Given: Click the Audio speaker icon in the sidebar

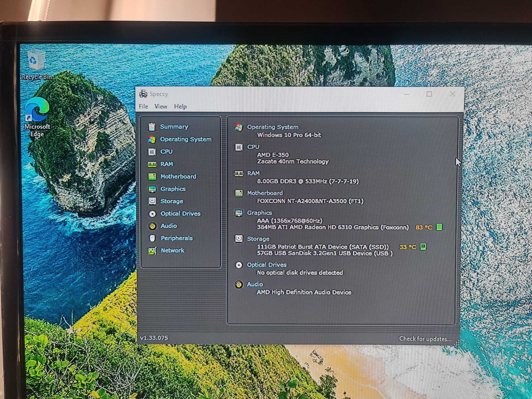Looking at the screenshot, I should [152, 226].
